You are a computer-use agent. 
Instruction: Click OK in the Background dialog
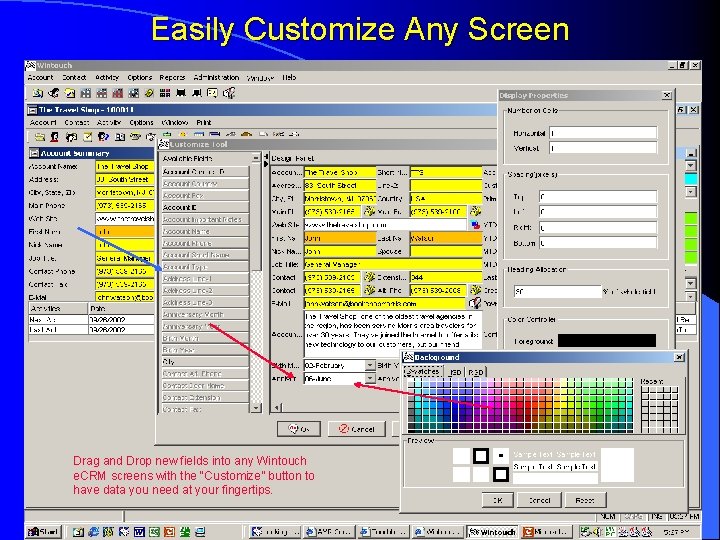tap(497, 500)
